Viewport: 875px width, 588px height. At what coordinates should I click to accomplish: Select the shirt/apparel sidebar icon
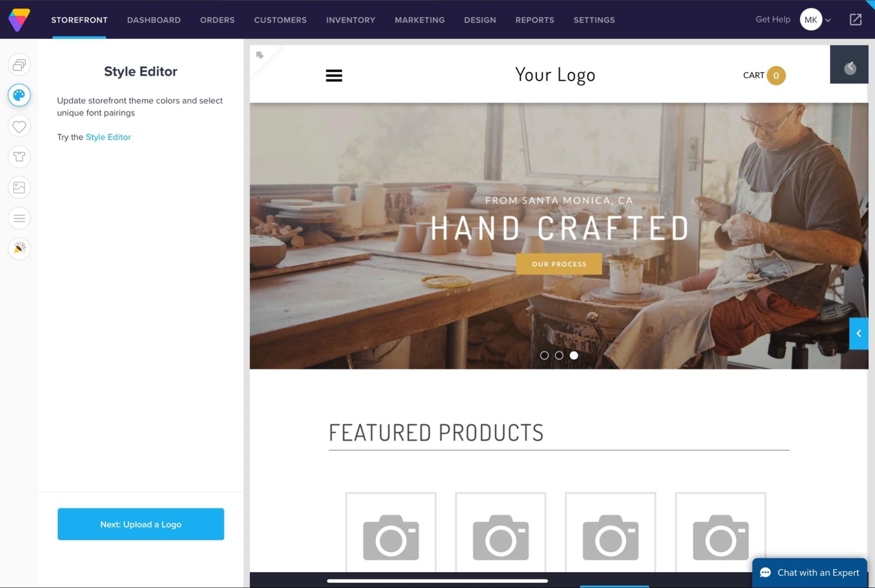(x=18, y=156)
